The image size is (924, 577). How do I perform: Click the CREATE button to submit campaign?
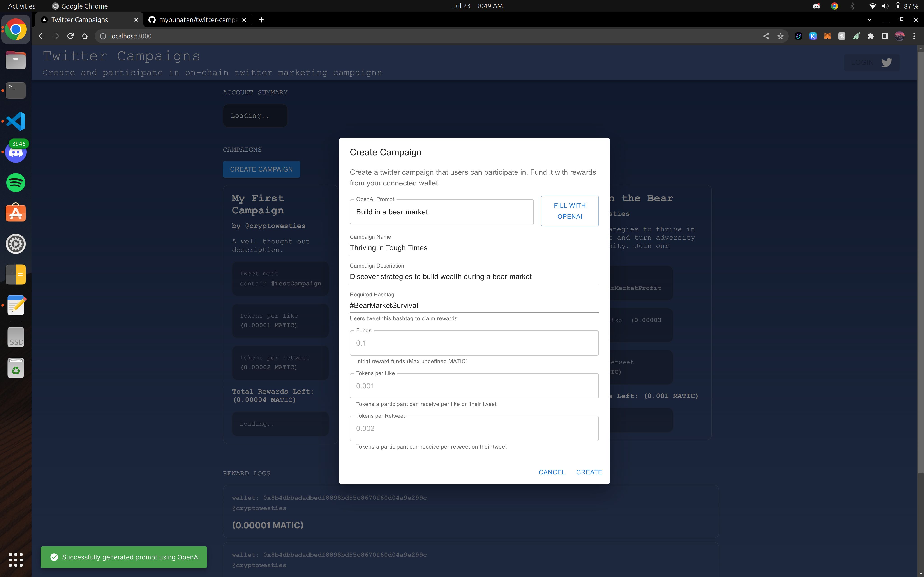tap(588, 472)
